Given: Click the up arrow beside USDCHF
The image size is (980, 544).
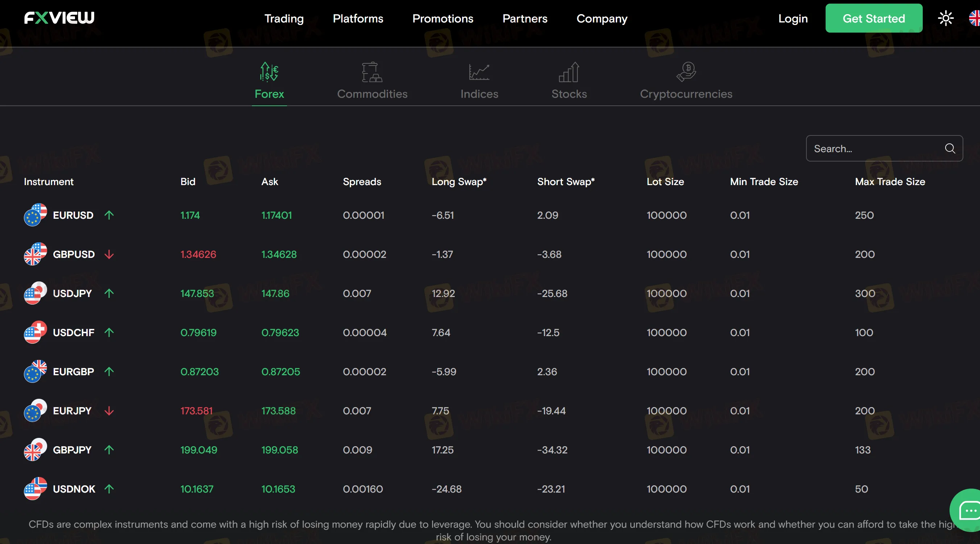Looking at the screenshot, I should [109, 332].
